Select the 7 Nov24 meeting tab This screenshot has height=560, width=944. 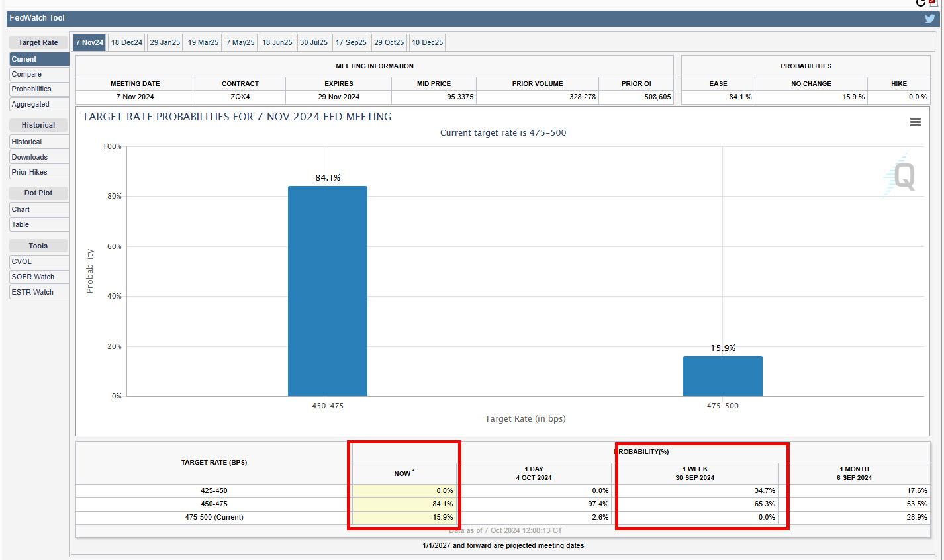[x=89, y=42]
